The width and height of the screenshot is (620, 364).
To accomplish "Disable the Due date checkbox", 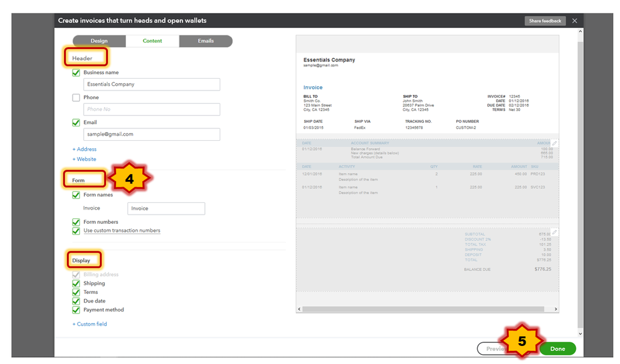I will coord(76,301).
